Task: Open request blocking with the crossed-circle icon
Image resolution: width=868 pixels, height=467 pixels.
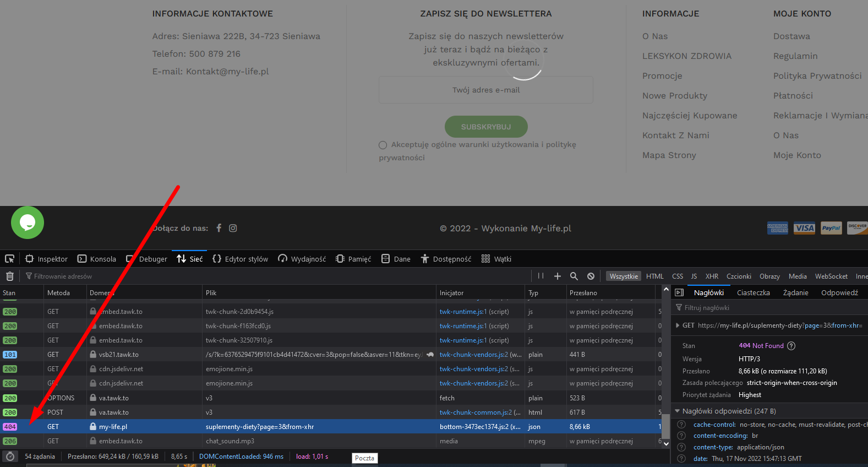Action: coord(591,276)
